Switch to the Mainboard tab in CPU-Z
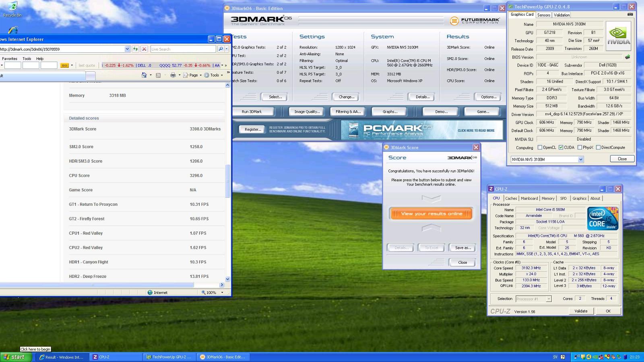The width and height of the screenshot is (644, 362). pyautogui.click(x=529, y=198)
